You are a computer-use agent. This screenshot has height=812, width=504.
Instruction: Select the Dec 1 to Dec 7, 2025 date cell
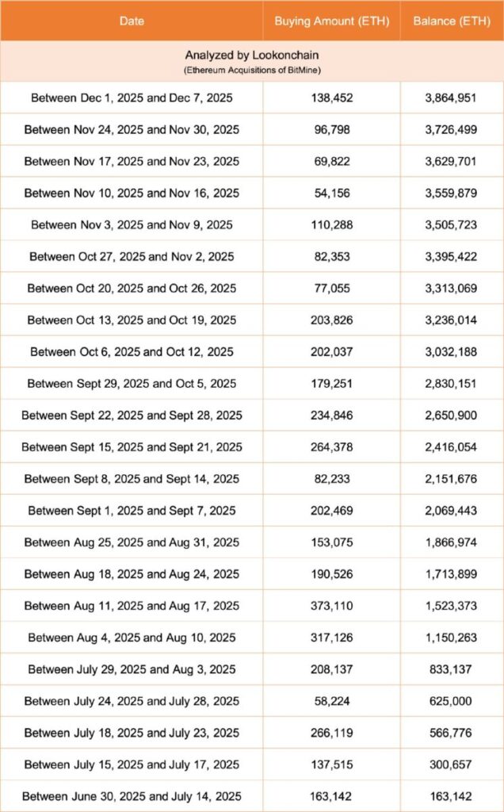click(x=132, y=98)
